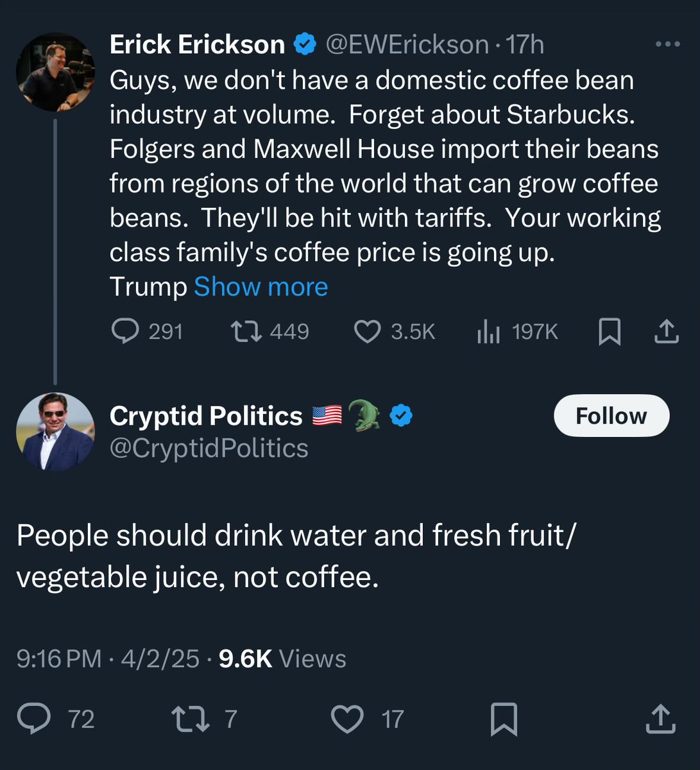Reply to Cryptid Politics tweet
This screenshot has height=770, width=700.
click(x=33, y=719)
